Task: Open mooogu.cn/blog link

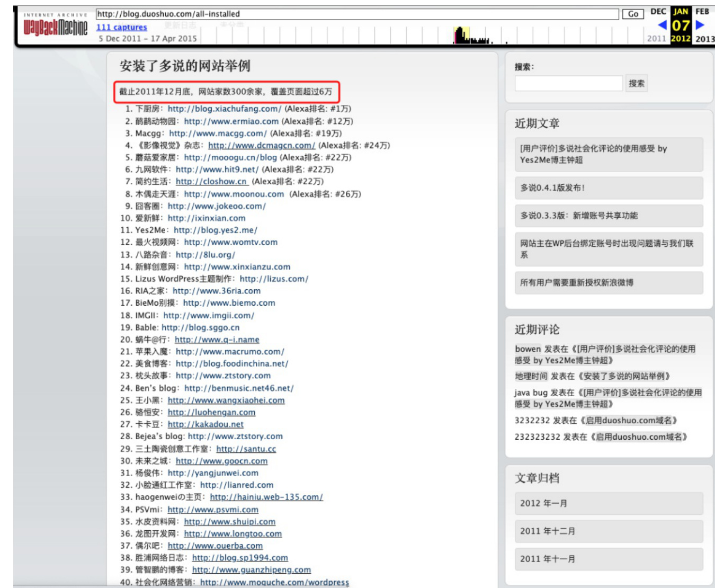Action: click(x=230, y=157)
